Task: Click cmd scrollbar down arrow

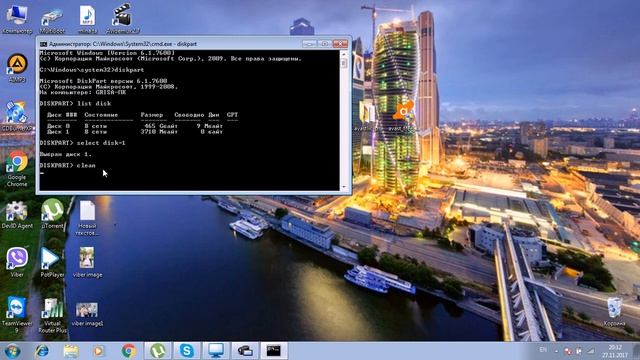Action: pos(344,187)
